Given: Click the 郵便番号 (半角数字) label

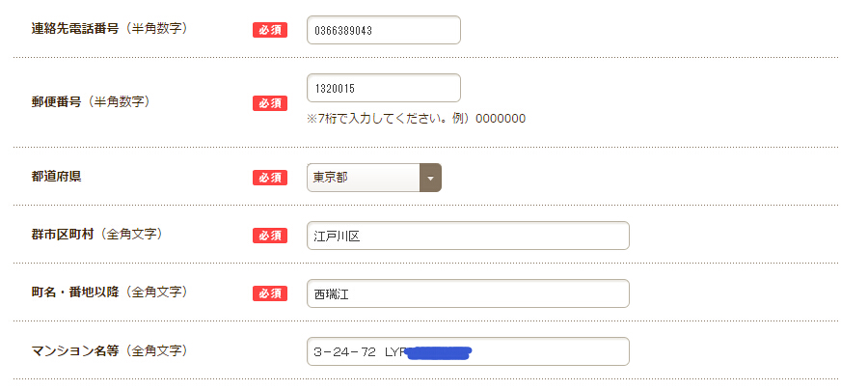Looking at the screenshot, I should [91, 101].
